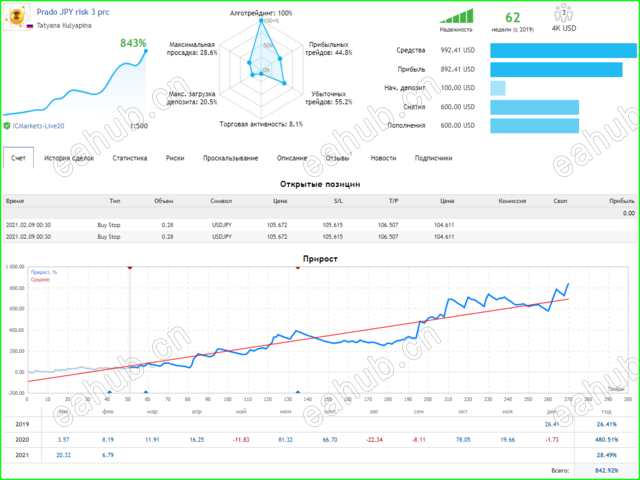Click the ICMarkets-Live20 server link
Screen dimensions: 640x480
[x=38, y=126]
